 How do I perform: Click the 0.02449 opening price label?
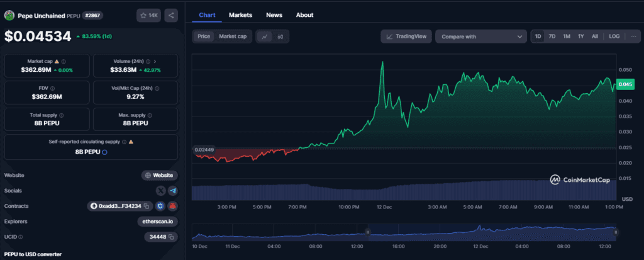[x=204, y=149]
